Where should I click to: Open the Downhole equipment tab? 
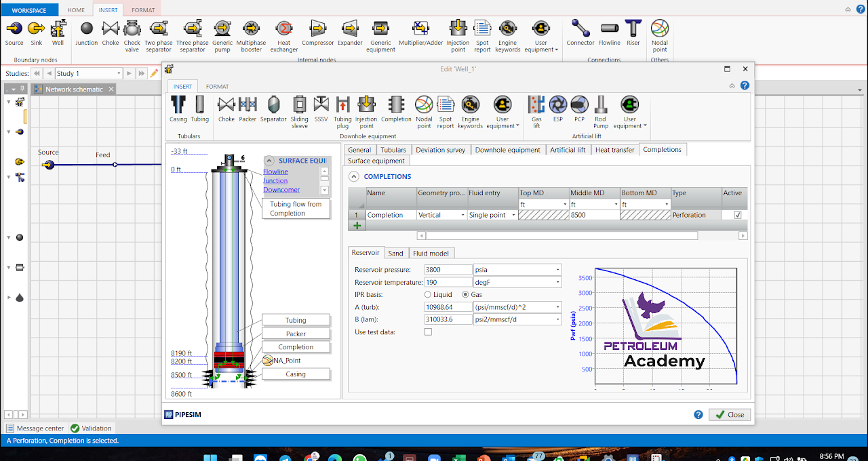[x=508, y=150]
